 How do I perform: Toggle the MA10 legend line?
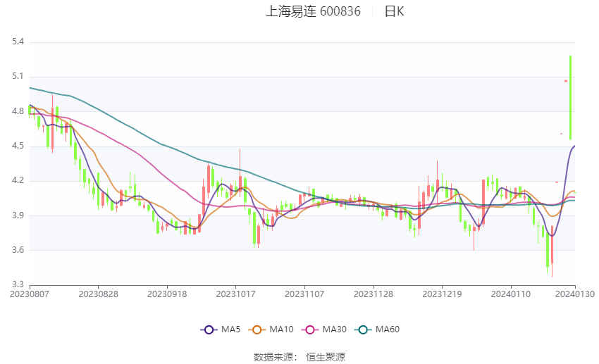[271, 330]
